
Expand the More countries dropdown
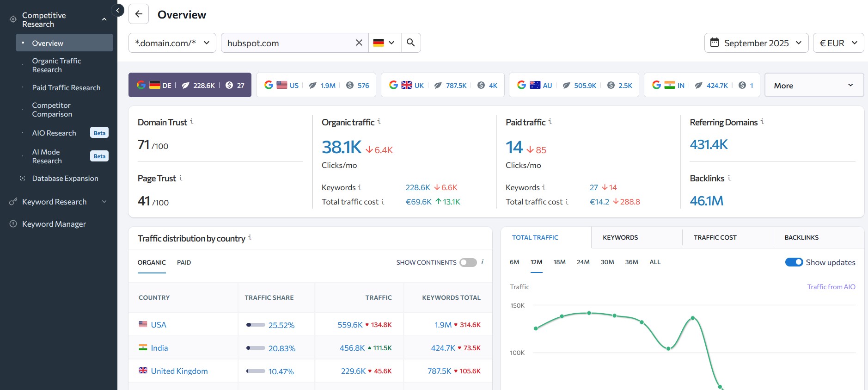pyautogui.click(x=814, y=85)
